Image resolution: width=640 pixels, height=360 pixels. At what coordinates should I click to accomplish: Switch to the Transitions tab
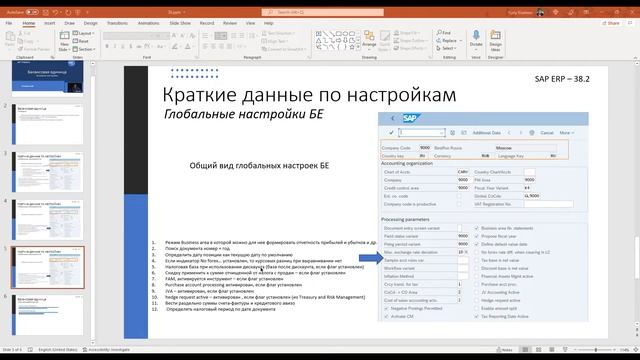click(x=117, y=23)
